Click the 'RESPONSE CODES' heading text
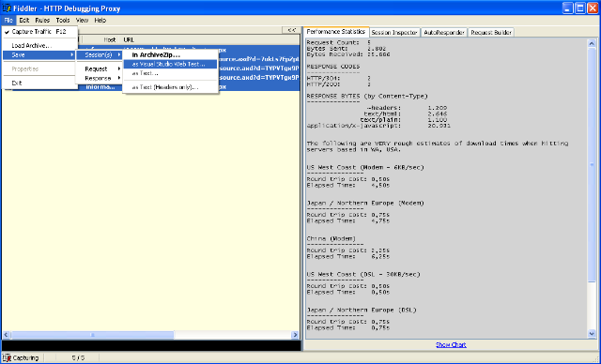601x364 pixels. pos(333,67)
